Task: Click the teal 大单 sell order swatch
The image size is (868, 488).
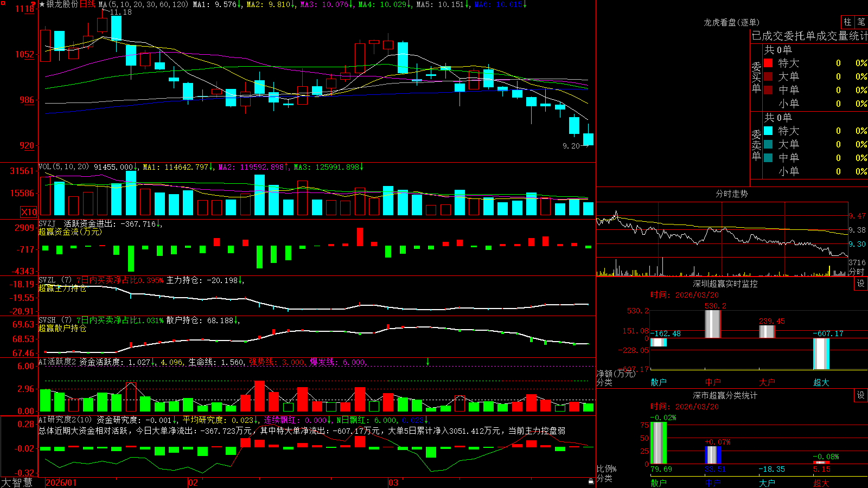Action: click(768, 144)
